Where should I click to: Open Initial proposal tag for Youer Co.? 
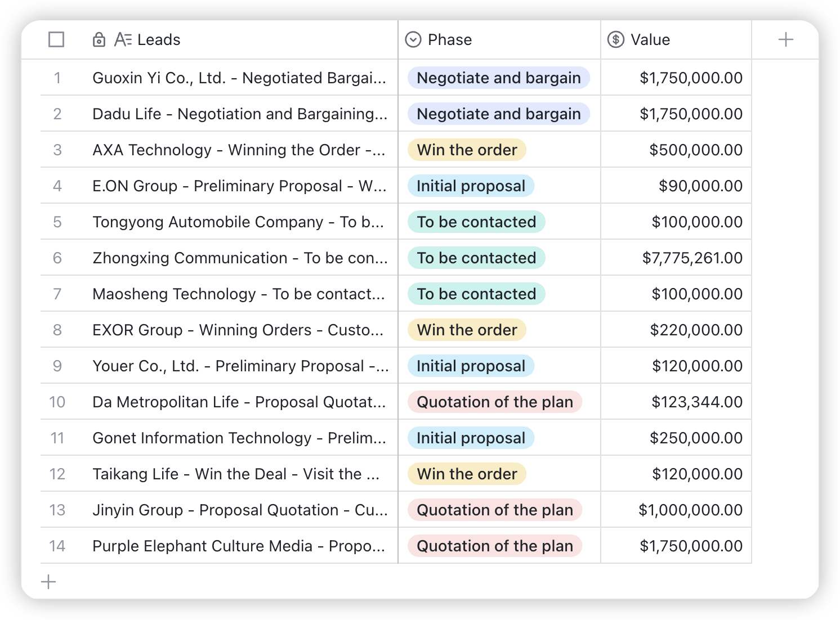[x=471, y=366]
